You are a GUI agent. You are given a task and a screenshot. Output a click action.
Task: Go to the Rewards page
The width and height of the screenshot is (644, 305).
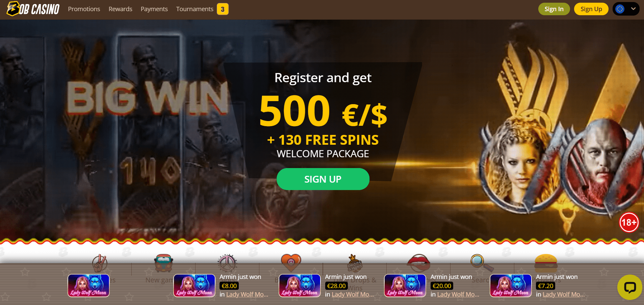tap(121, 9)
